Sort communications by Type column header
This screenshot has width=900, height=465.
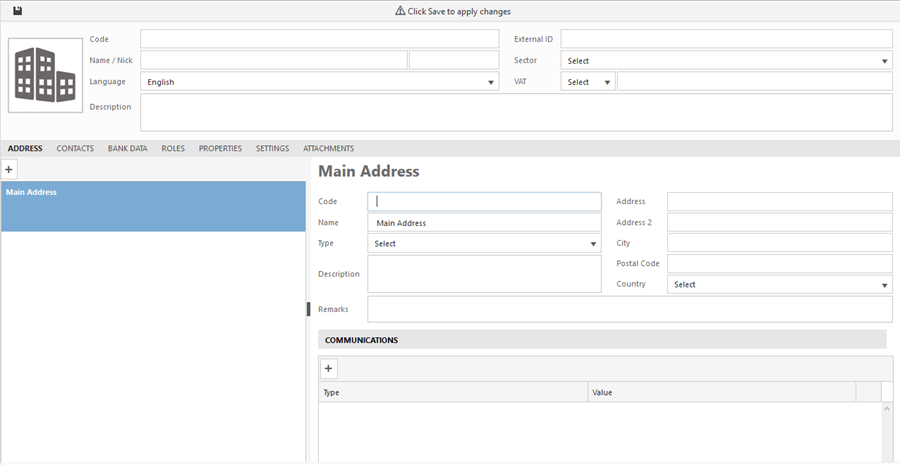(x=452, y=392)
